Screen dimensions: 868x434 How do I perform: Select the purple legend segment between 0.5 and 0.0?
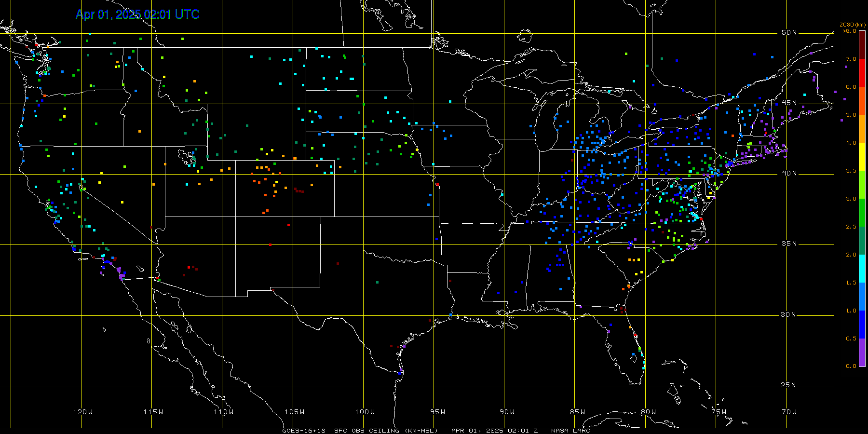click(x=862, y=353)
